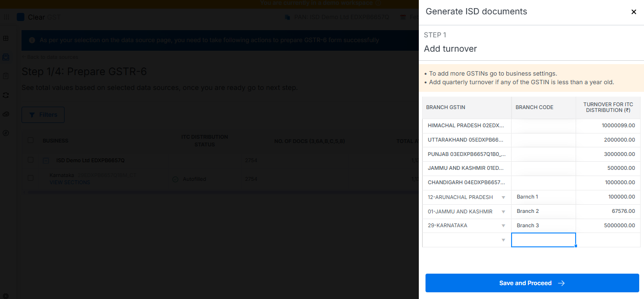
Task: Click the Filters button
Action: click(43, 115)
